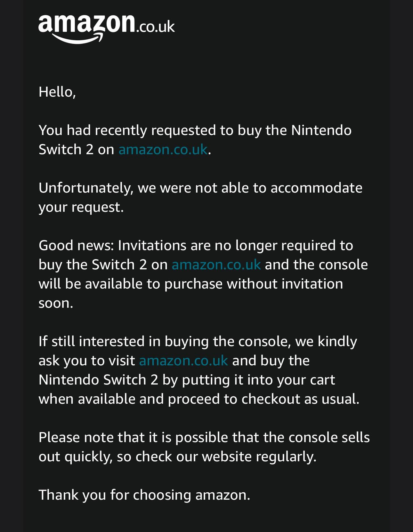This screenshot has width=413, height=532.
Task: Click the "Hello," greeting text
Action: pyautogui.click(x=57, y=92)
